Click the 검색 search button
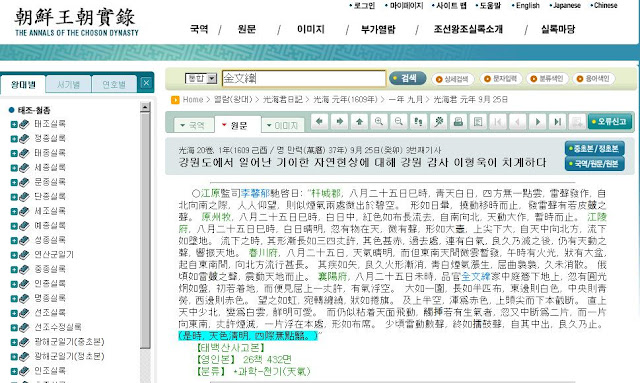The height and width of the screenshot is (383, 640). pos(407,78)
